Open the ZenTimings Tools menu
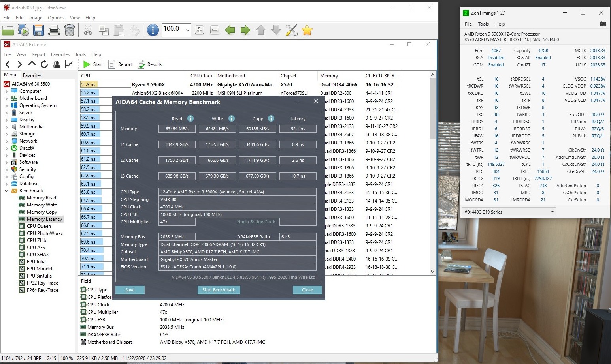 pyautogui.click(x=483, y=24)
